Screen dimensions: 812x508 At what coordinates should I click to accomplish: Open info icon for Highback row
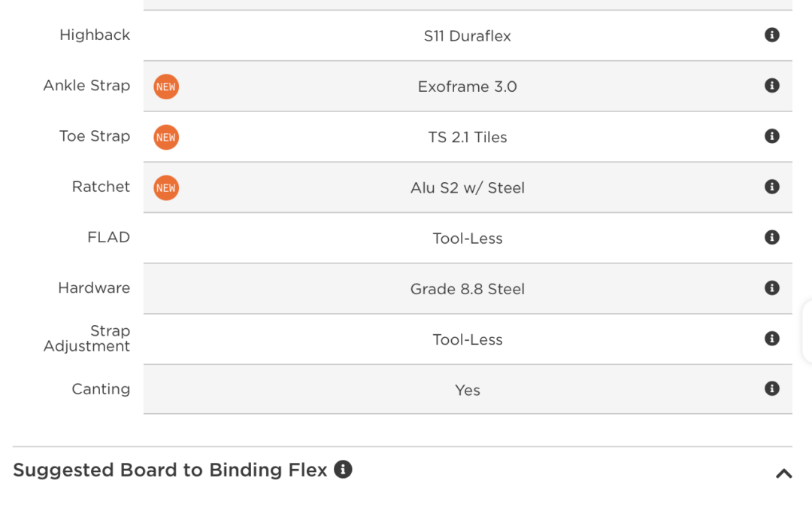pos(771,35)
